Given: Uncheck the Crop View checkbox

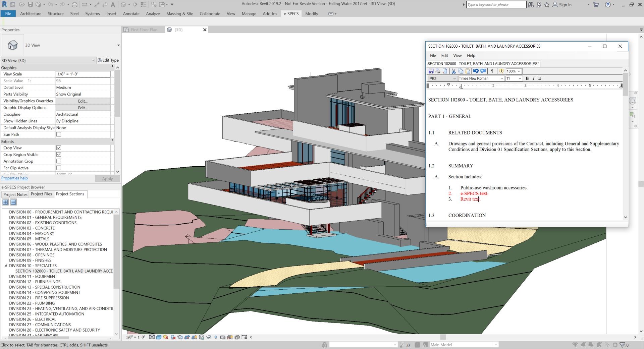Looking at the screenshot, I should point(59,148).
